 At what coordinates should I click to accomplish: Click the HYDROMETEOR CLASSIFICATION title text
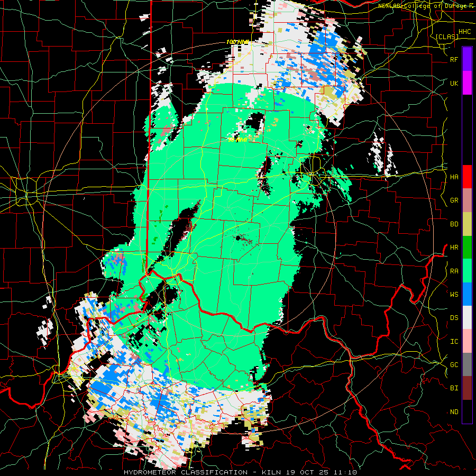click(186, 472)
